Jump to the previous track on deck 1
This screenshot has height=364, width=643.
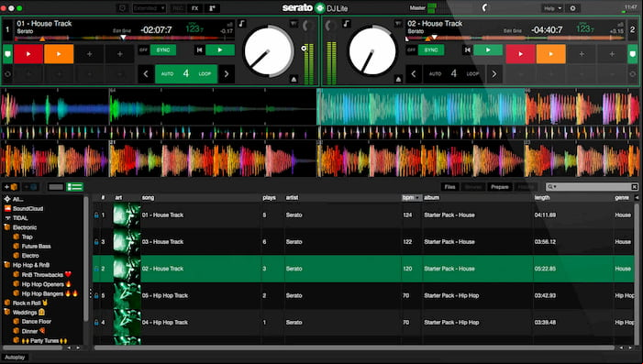pos(199,50)
